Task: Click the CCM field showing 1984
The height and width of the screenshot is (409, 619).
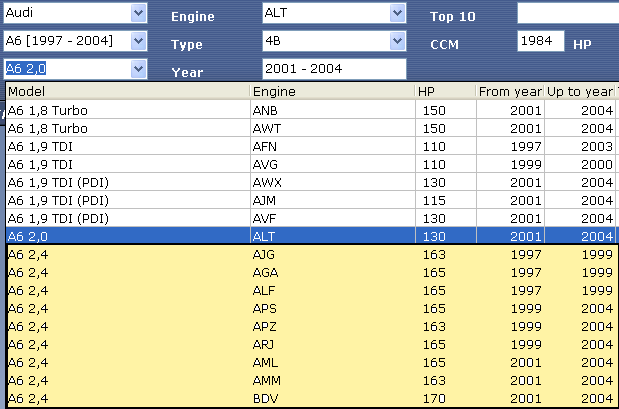Action: pyautogui.click(x=540, y=41)
